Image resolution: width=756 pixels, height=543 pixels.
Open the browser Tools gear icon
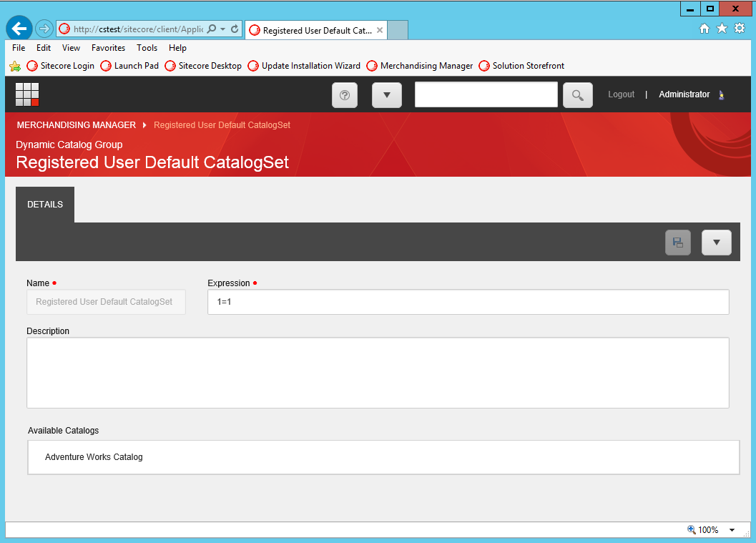pyautogui.click(x=740, y=29)
